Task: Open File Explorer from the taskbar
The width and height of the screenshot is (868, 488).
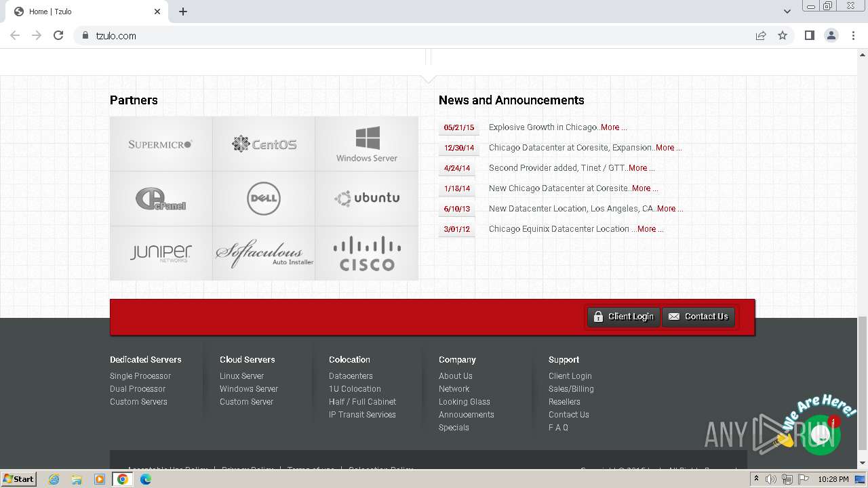Action: coord(77,479)
